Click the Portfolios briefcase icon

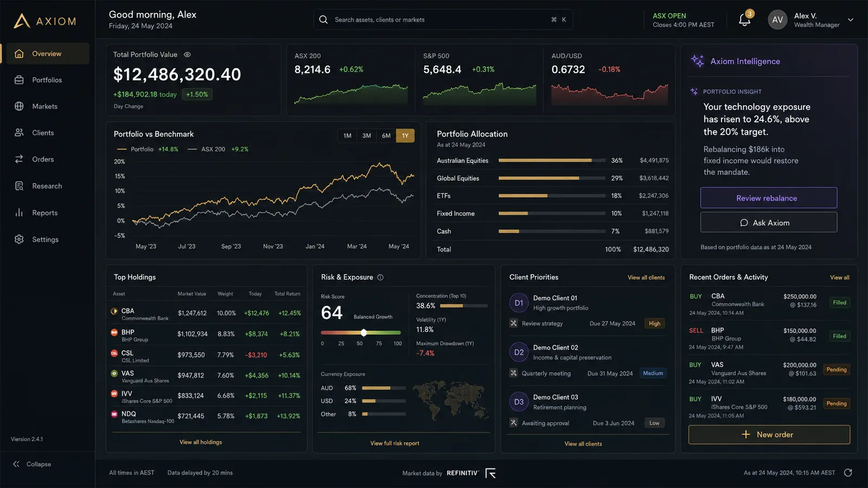(19, 80)
